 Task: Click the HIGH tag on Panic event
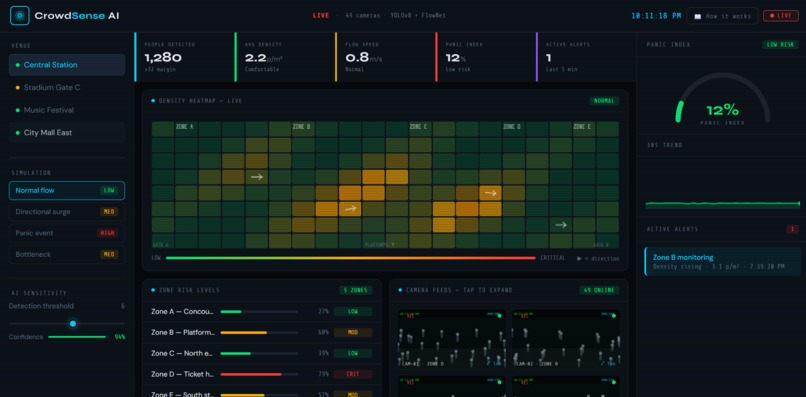click(x=107, y=233)
